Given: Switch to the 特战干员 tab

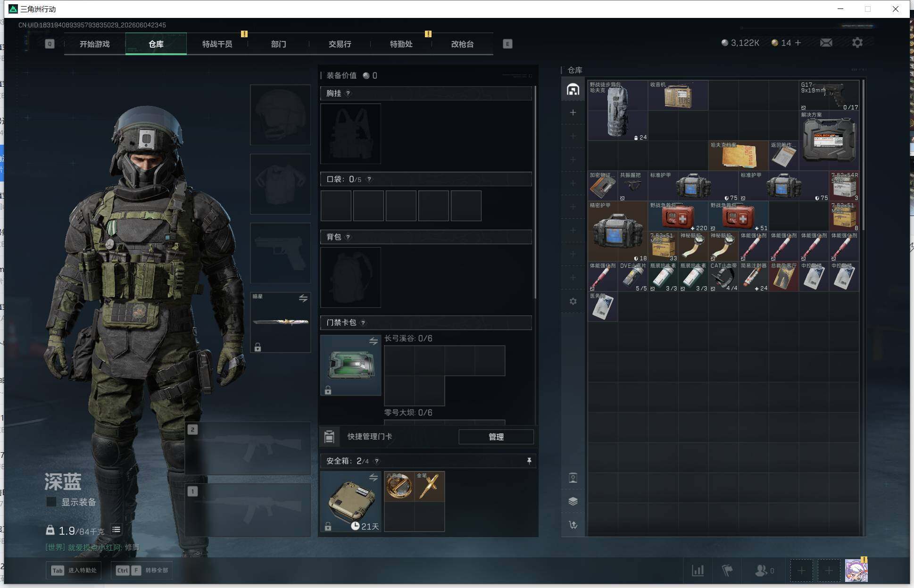Looking at the screenshot, I should coord(217,44).
